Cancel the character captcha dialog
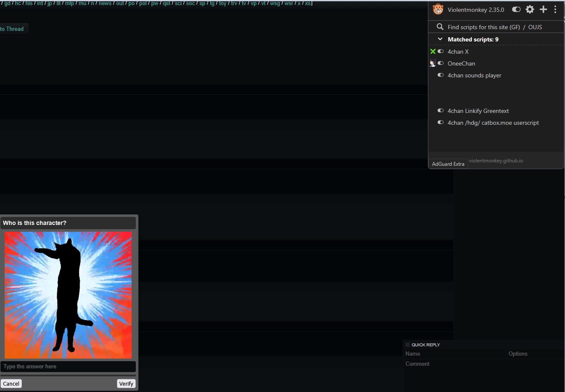This screenshot has width=565, height=392. point(11,384)
